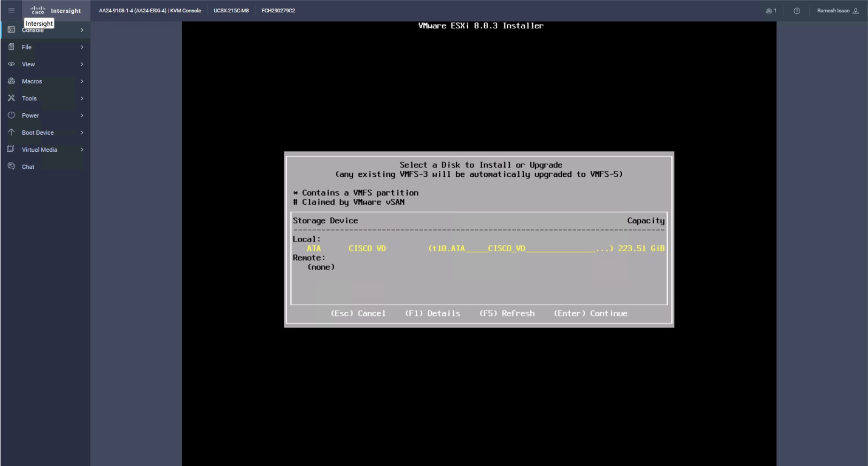Expand the Tools submenu chevron
Screen dimensions: 868x466
[x=82, y=98]
